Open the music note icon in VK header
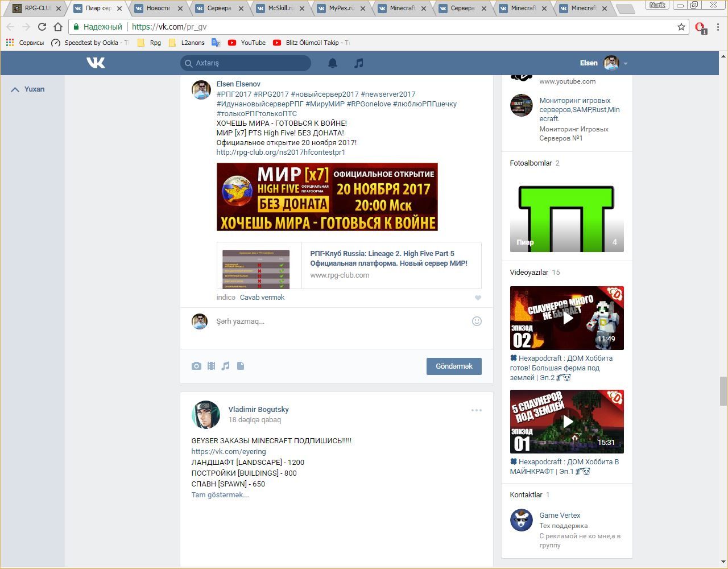The image size is (728, 569). [x=358, y=63]
